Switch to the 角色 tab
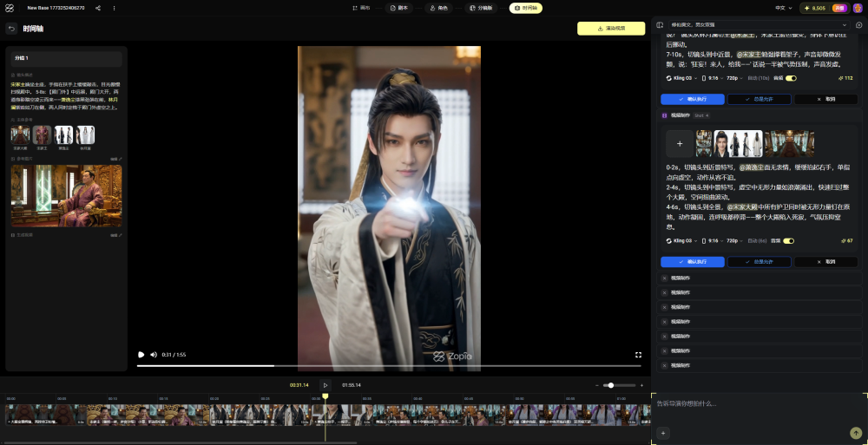868x445 pixels. [x=438, y=9]
